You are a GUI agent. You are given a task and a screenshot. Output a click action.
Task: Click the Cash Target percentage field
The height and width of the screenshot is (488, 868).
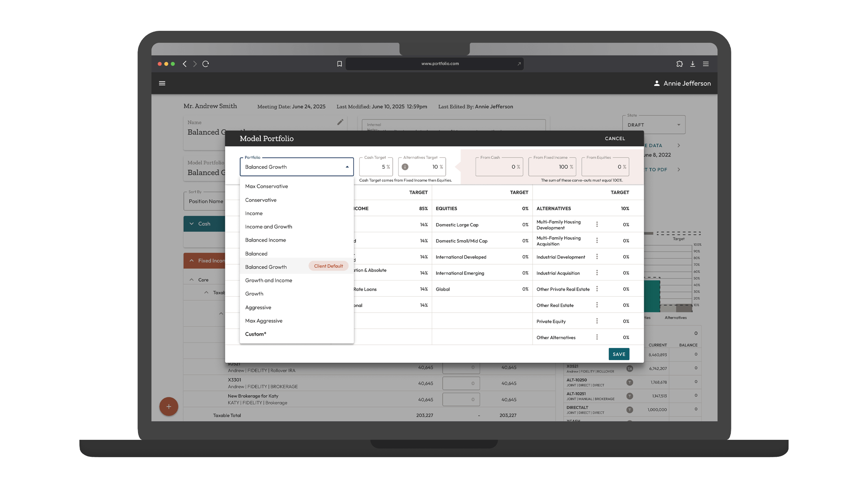376,167
